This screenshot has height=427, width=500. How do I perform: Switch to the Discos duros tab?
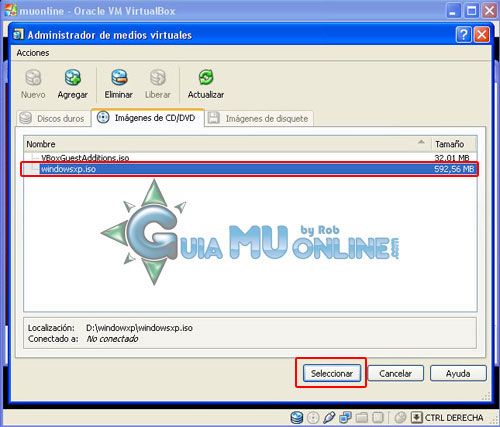pos(54,119)
